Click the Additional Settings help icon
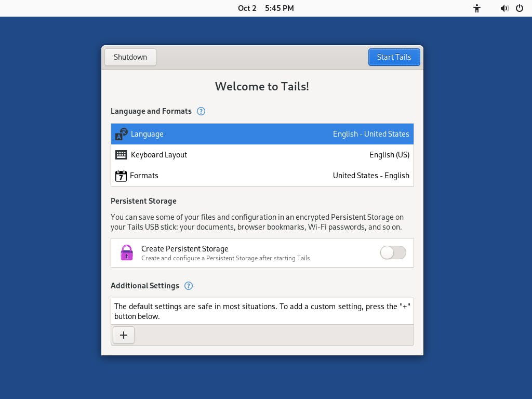 coord(188,286)
